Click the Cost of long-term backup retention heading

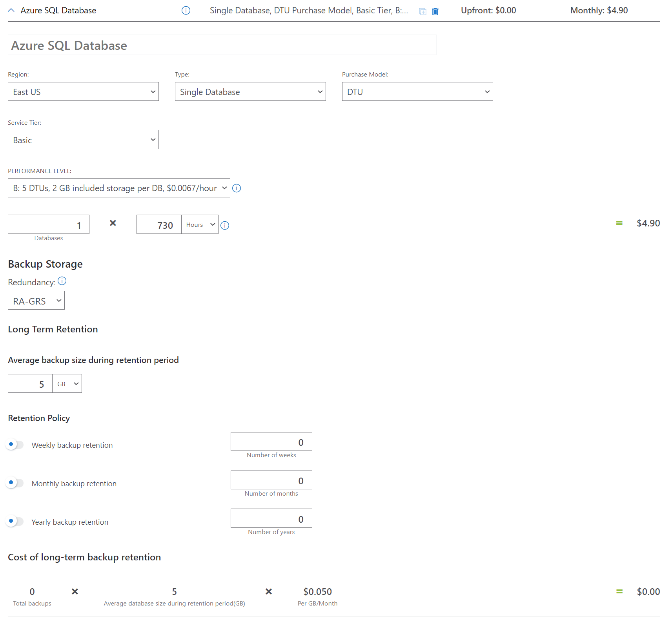tap(84, 557)
